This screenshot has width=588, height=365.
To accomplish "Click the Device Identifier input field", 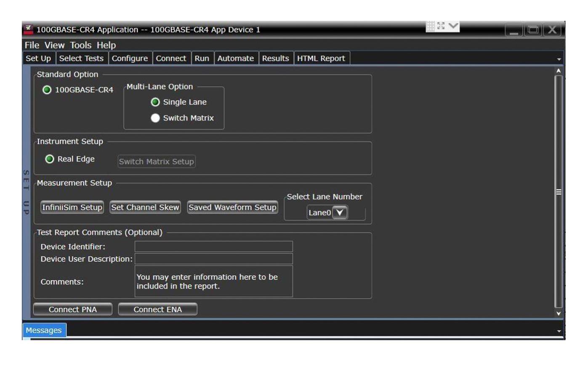I will tap(213, 247).
